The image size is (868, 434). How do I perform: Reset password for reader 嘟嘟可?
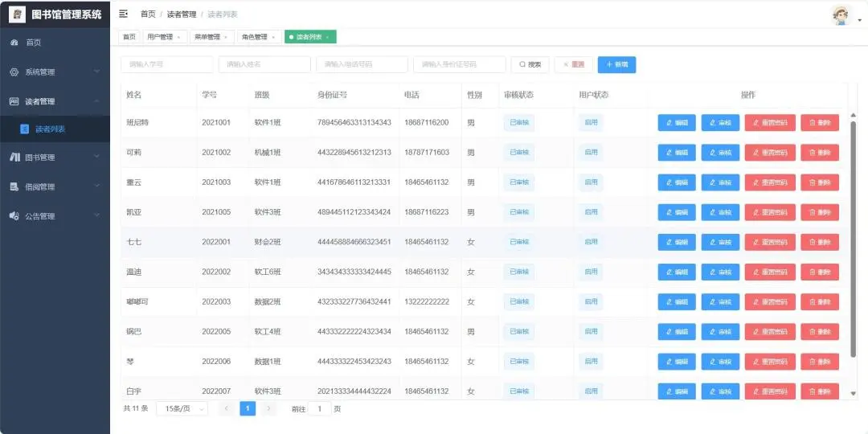[x=770, y=302]
